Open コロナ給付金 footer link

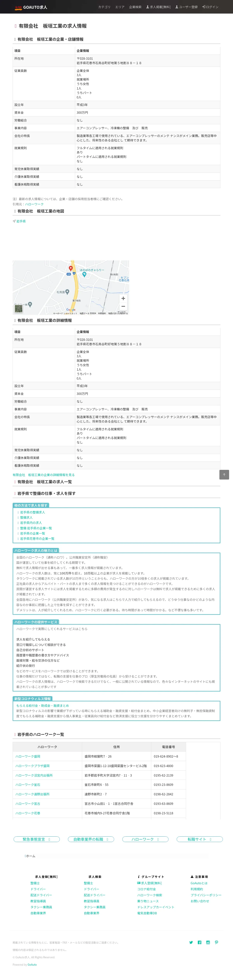point(146,889)
